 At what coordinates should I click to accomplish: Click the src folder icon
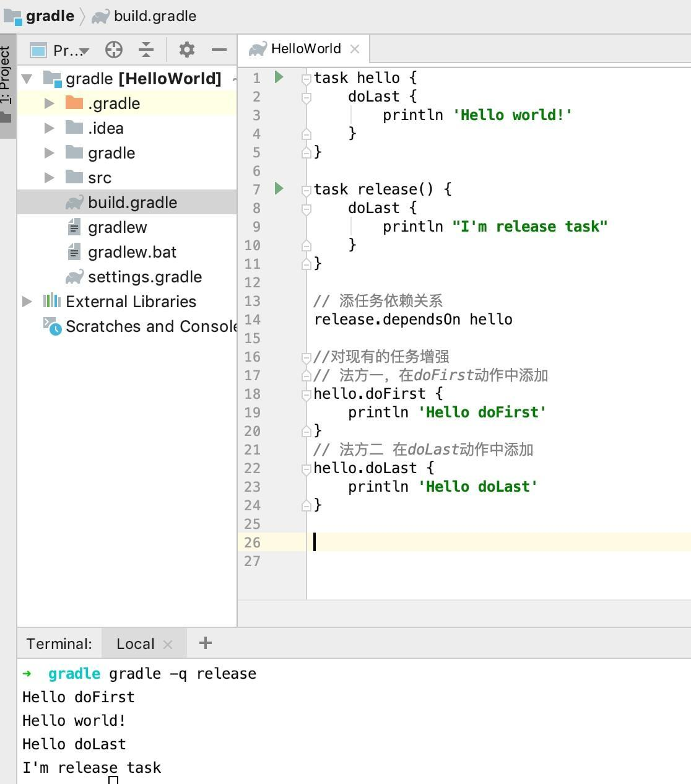click(74, 177)
